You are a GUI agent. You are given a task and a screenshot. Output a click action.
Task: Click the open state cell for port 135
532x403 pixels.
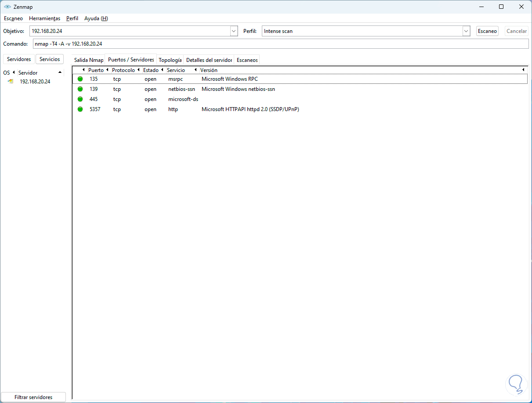click(150, 79)
